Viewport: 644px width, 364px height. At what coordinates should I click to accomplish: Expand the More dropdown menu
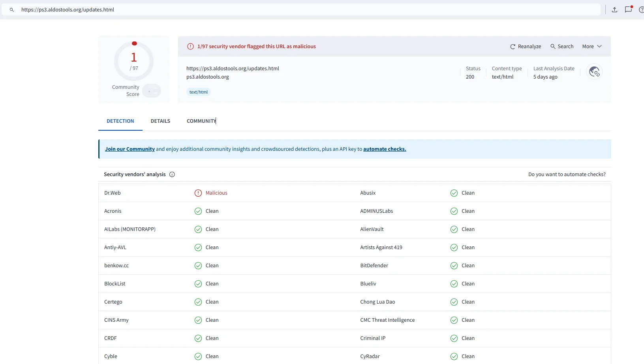click(x=591, y=47)
